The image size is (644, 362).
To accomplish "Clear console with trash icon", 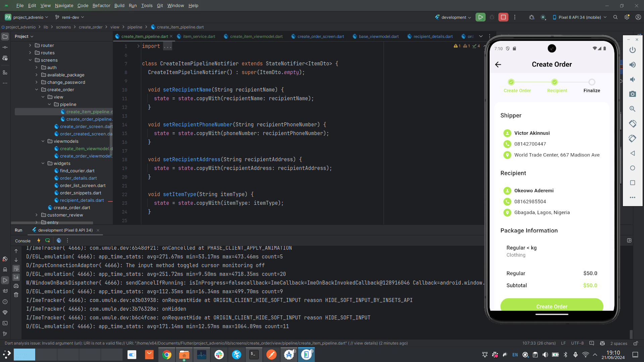I will click(16, 295).
